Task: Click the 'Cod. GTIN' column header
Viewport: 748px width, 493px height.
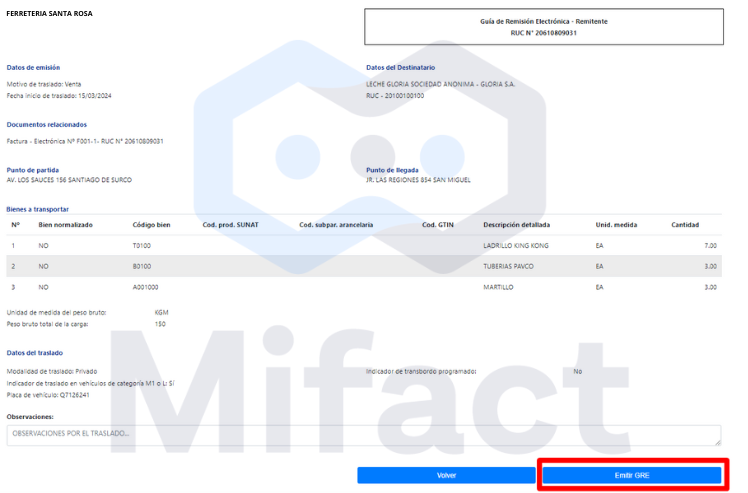Action: (438, 225)
